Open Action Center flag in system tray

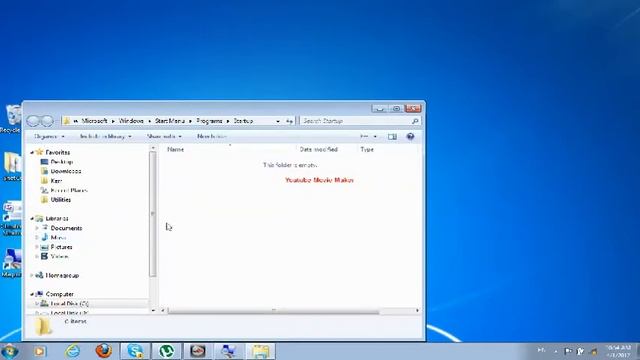click(567, 351)
